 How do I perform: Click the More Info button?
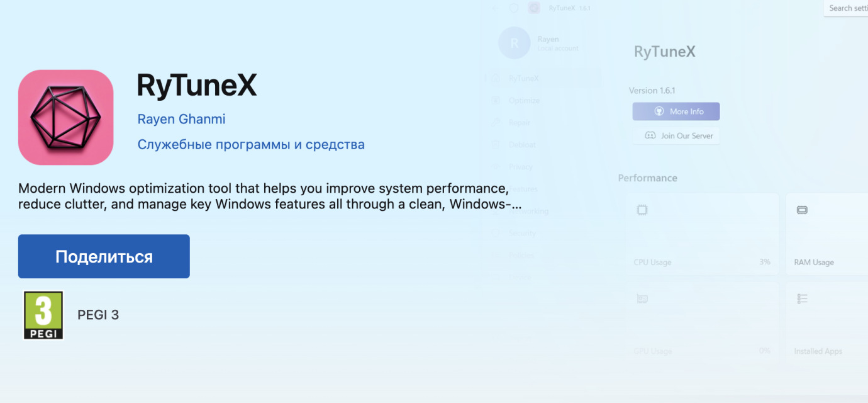click(676, 111)
